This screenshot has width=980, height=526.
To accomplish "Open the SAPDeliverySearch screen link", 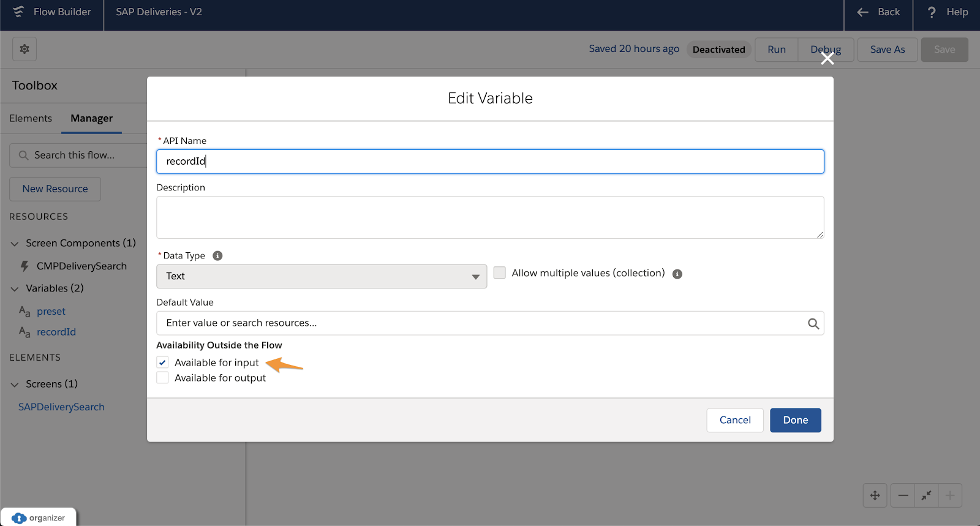I will coord(61,407).
